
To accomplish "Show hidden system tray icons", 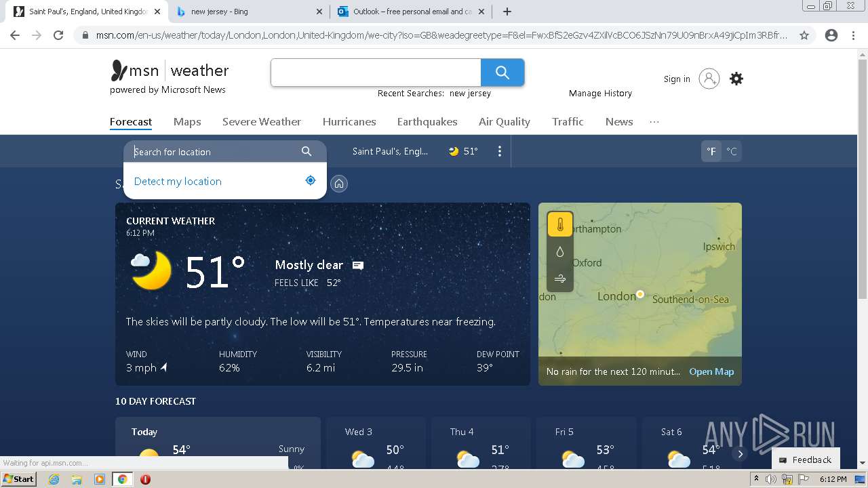I will coord(756,479).
